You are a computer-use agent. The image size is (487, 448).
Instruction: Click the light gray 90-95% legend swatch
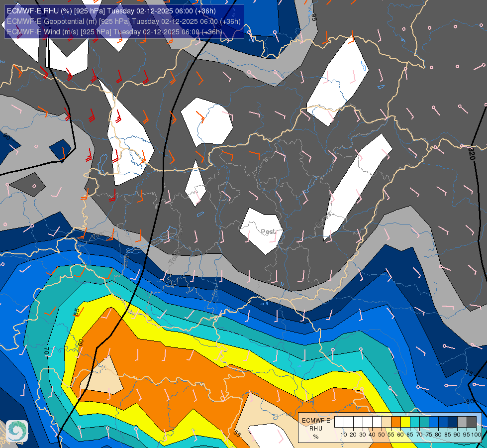[462, 422]
